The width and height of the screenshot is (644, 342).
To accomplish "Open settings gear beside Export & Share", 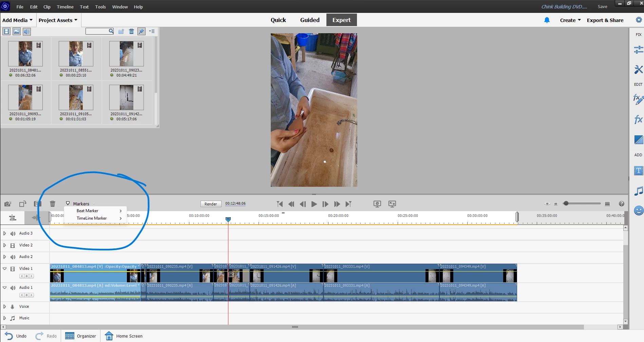I will (638, 20).
